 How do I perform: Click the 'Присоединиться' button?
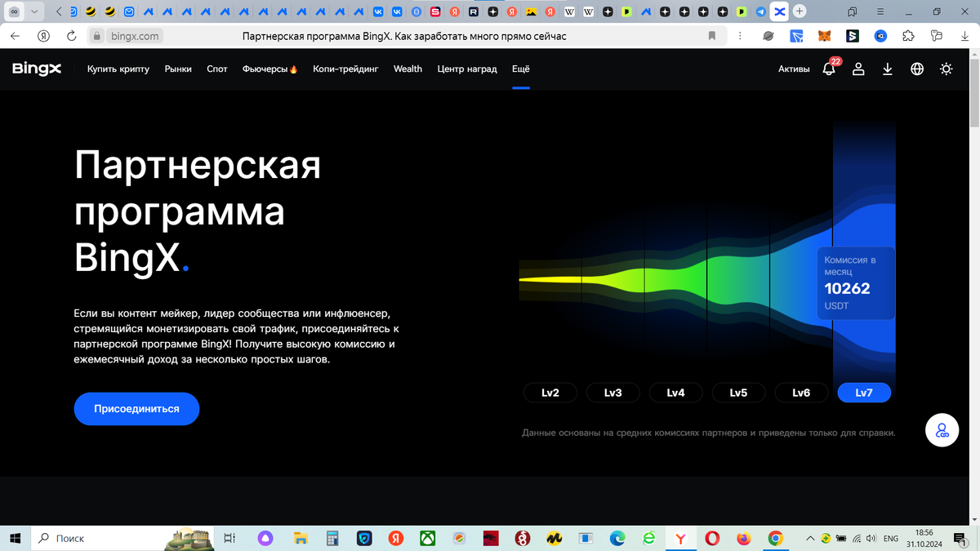(136, 408)
